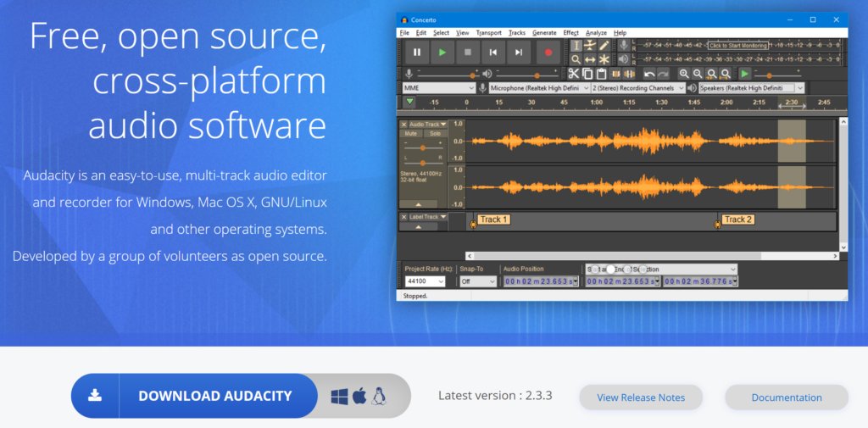Select the Envelope tool
Image resolution: width=868 pixels, height=428 pixels.
[x=590, y=46]
